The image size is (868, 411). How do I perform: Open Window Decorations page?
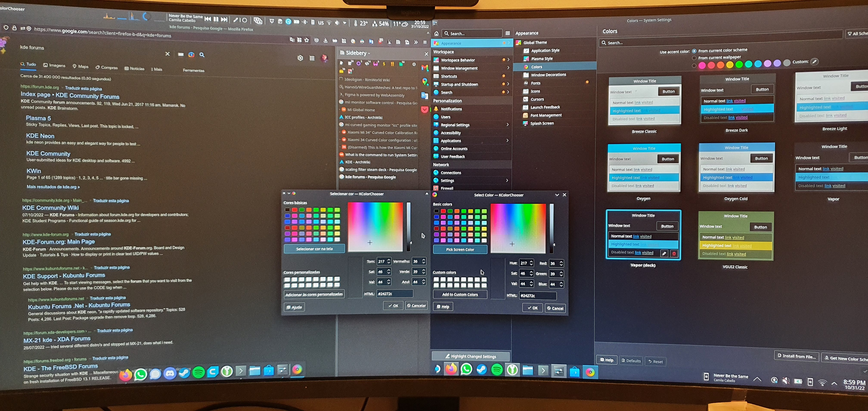coord(555,75)
